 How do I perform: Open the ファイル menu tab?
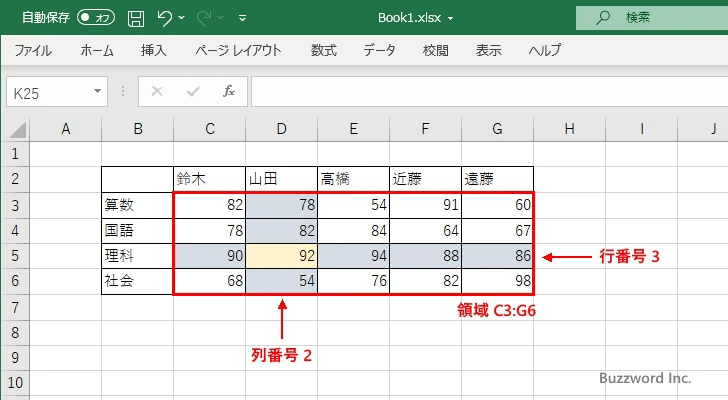pos(33,50)
